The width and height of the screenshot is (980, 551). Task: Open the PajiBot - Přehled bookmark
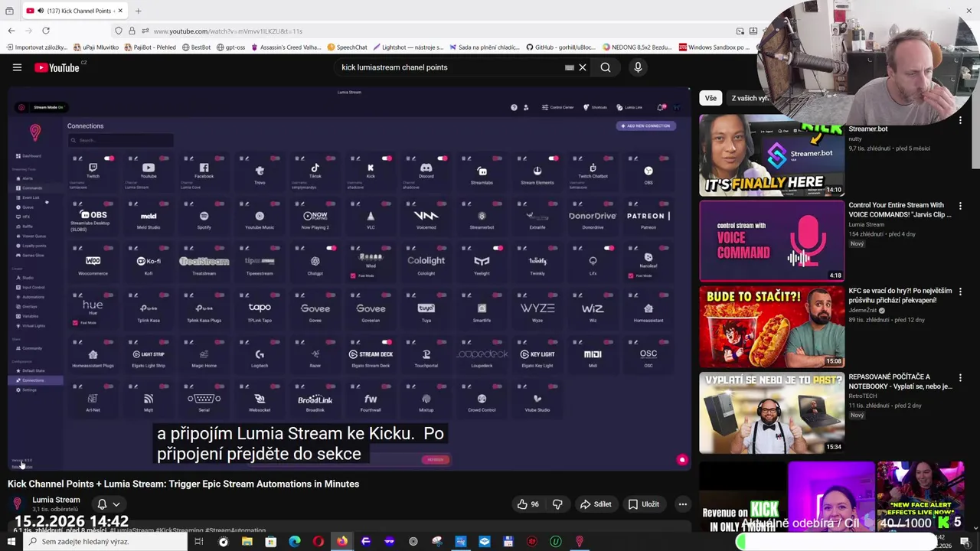(x=149, y=47)
